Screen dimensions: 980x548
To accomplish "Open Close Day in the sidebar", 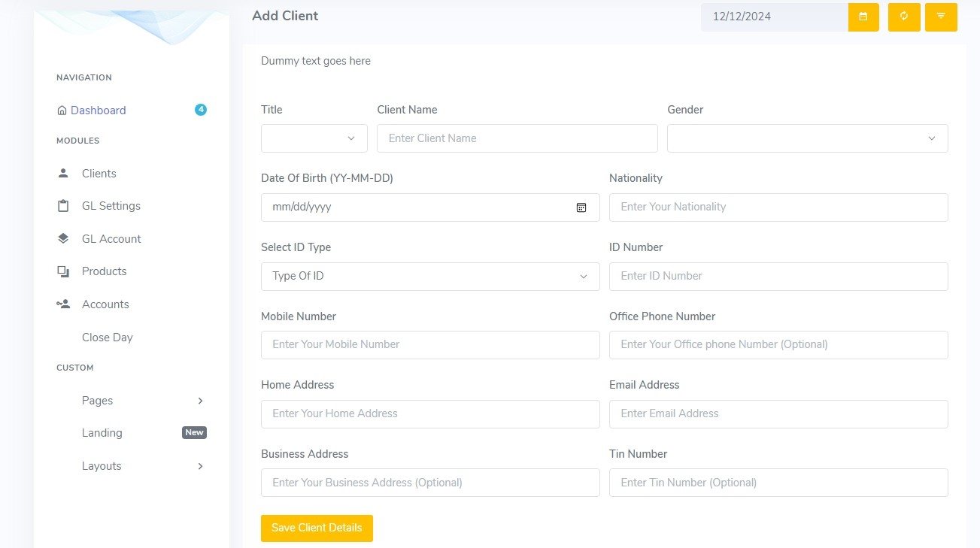I will (x=107, y=338).
